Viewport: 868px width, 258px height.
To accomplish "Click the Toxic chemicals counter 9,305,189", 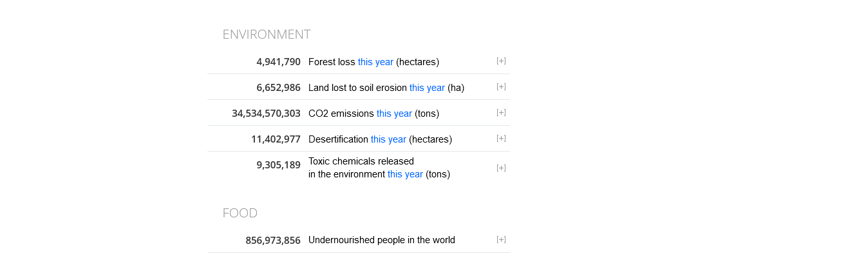I will (x=278, y=165).
